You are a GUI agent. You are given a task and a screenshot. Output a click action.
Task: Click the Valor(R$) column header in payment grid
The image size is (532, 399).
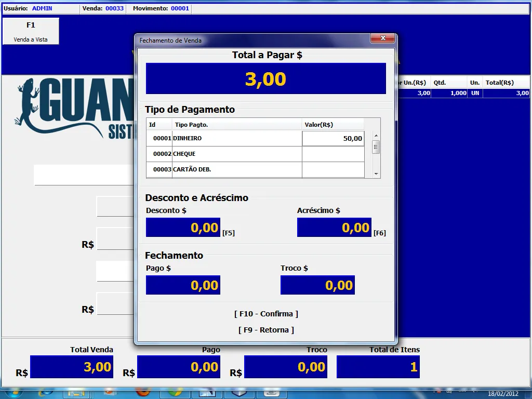(333, 125)
